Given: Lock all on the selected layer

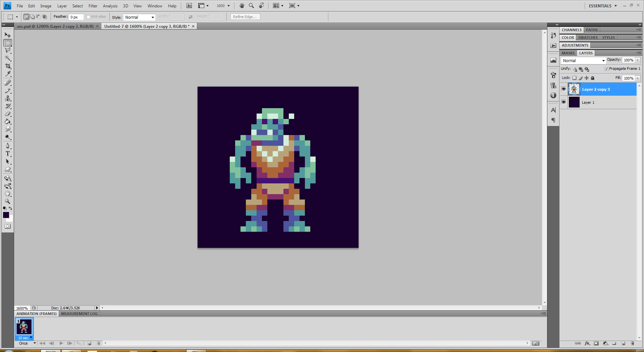Looking at the screenshot, I should tap(593, 78).
